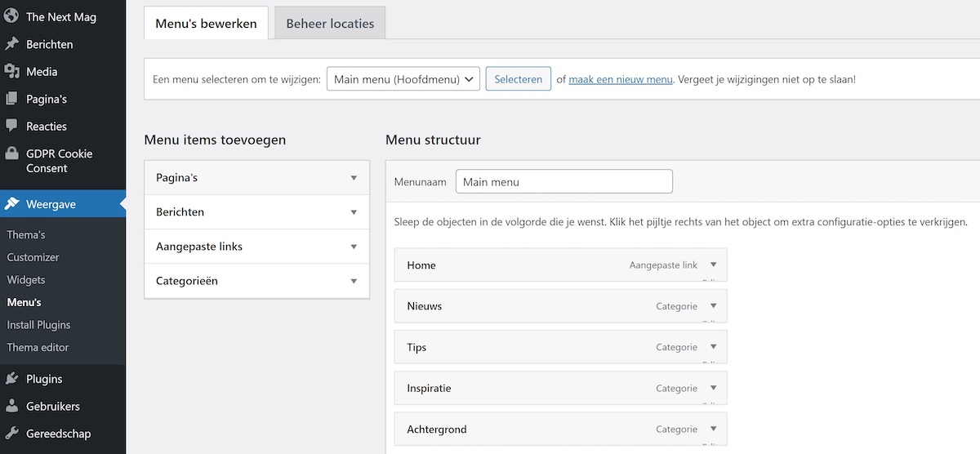
Task: Click the Gereedschap wrench icon
Action: coord(11,434)
